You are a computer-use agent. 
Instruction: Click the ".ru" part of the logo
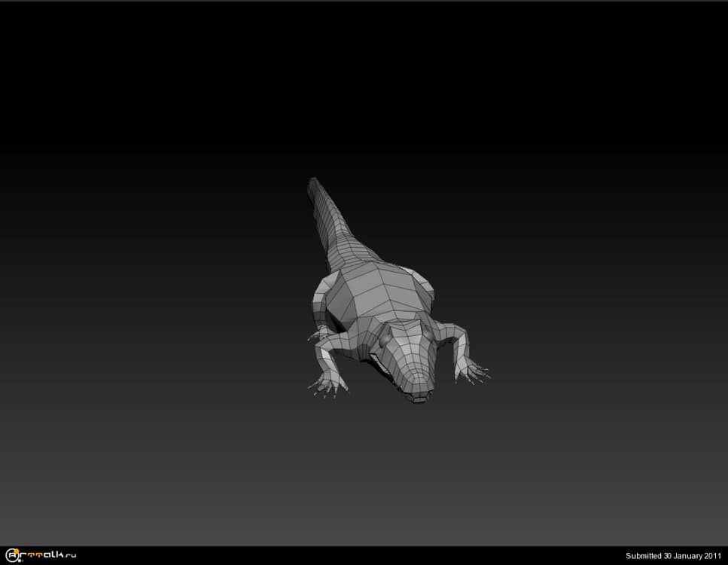click(69, 556)
